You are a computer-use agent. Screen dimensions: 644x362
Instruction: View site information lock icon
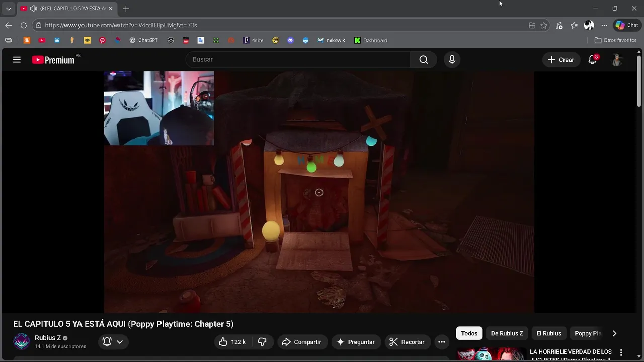coord(38,25)
